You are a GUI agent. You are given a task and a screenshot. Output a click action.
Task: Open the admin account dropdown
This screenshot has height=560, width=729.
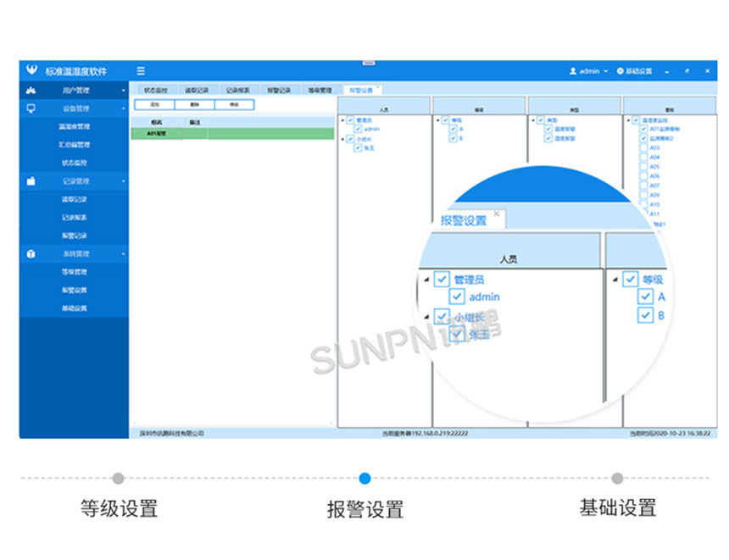coord(608,71)
